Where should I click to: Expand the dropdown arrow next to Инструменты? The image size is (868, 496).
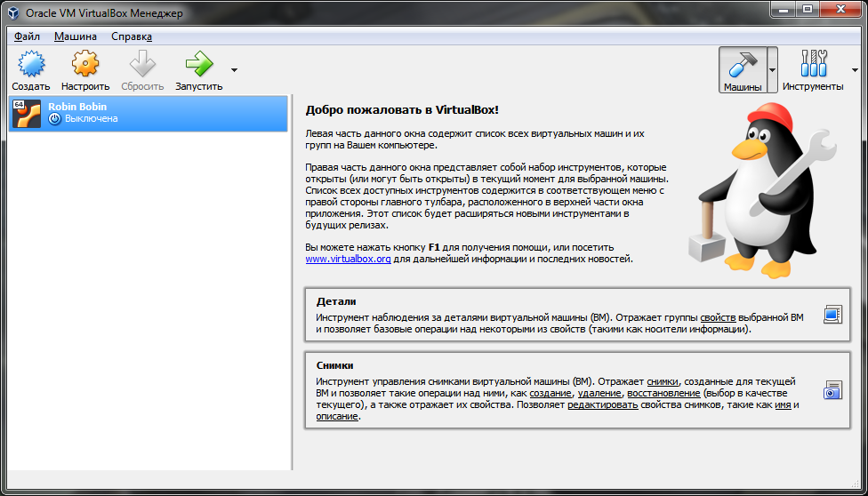[856, 70]
